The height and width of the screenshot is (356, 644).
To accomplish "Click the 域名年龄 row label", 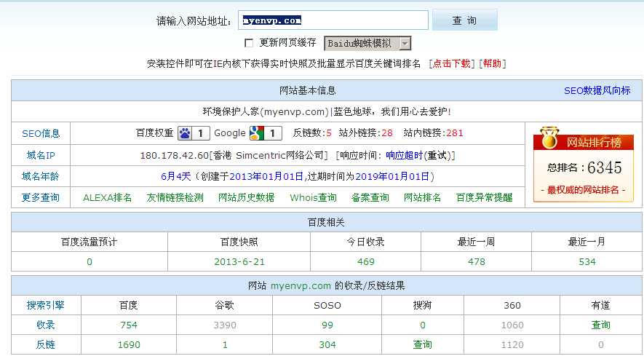I will tap(41, 176).
